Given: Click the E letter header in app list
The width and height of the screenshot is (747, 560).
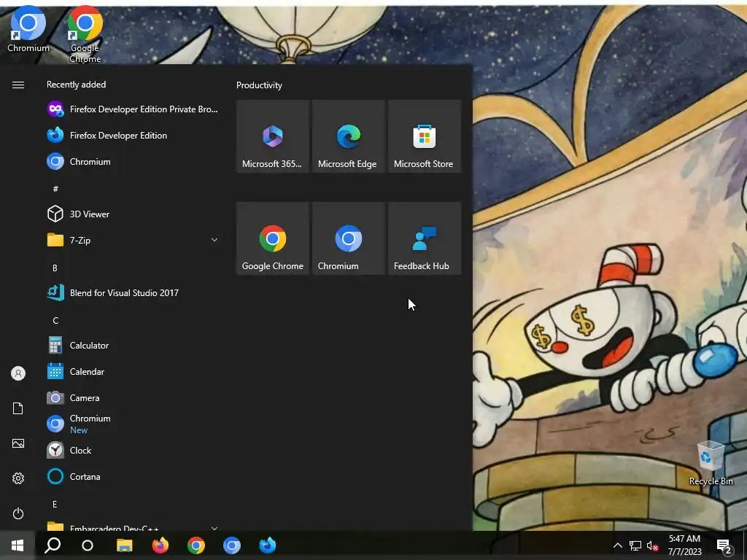Looking at the screenshot, I should 55,505.
